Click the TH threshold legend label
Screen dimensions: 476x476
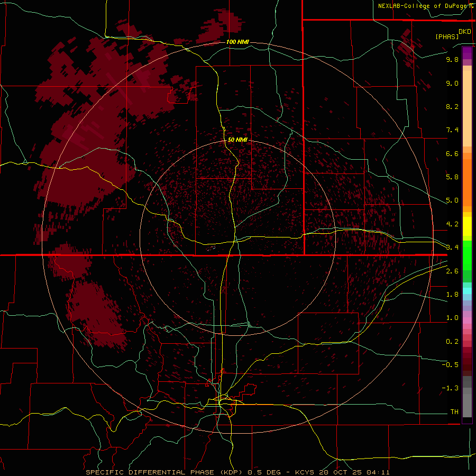[454, 412]
